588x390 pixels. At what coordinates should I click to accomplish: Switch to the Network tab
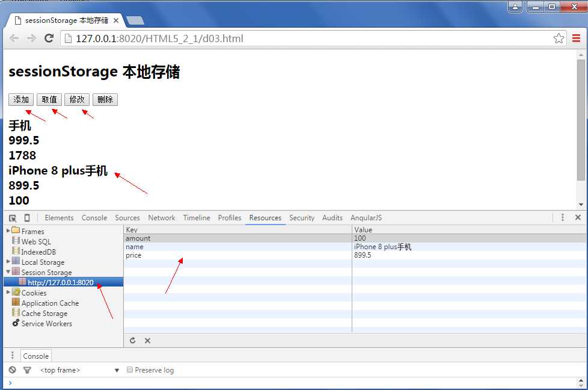[x=162, y=218]
